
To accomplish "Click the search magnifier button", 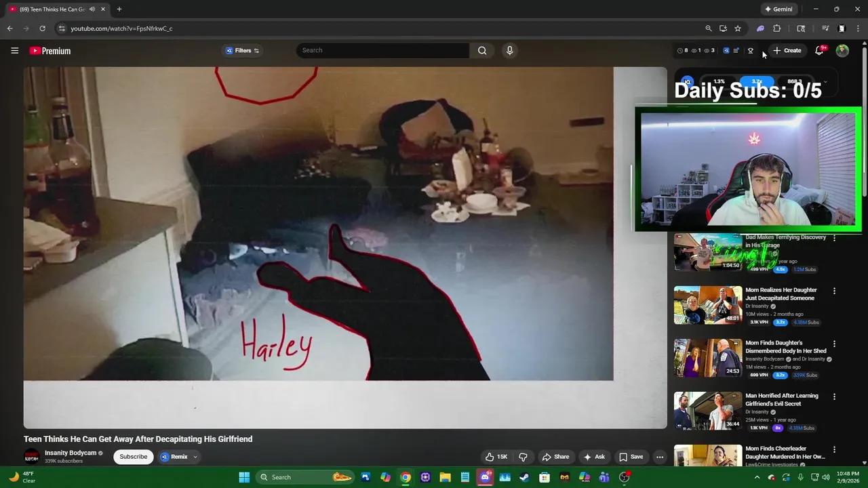I will point(482,50).
